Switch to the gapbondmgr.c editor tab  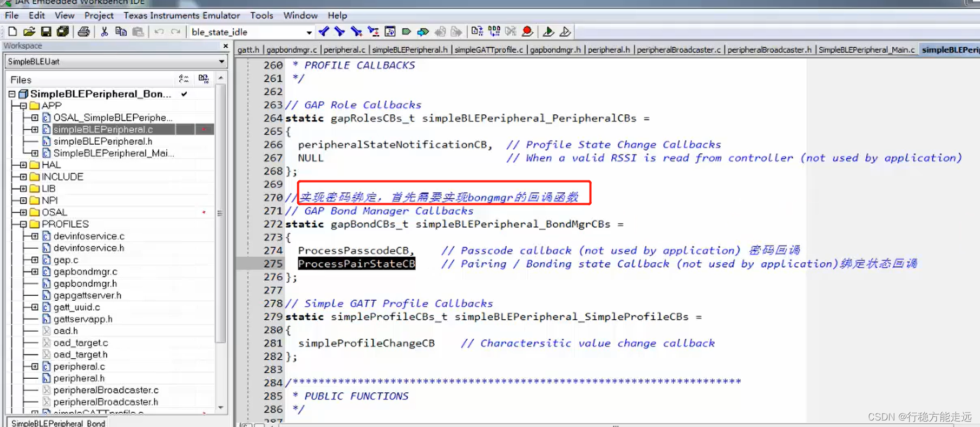coord(291,50)
